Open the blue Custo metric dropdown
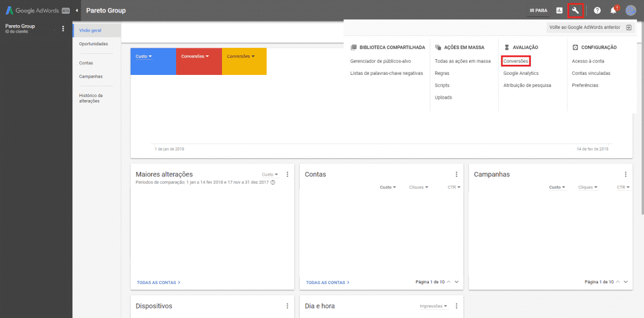The height and width of the screenshot is (318, 644). (144, 57)
